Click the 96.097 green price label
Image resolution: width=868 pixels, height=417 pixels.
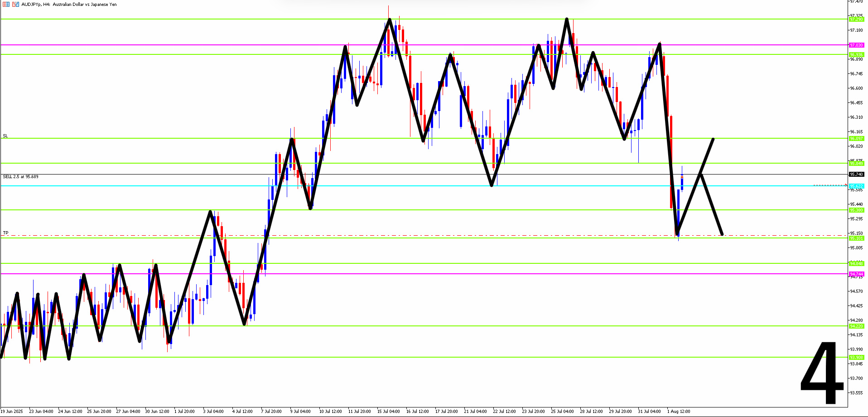[x=856, y=139]
